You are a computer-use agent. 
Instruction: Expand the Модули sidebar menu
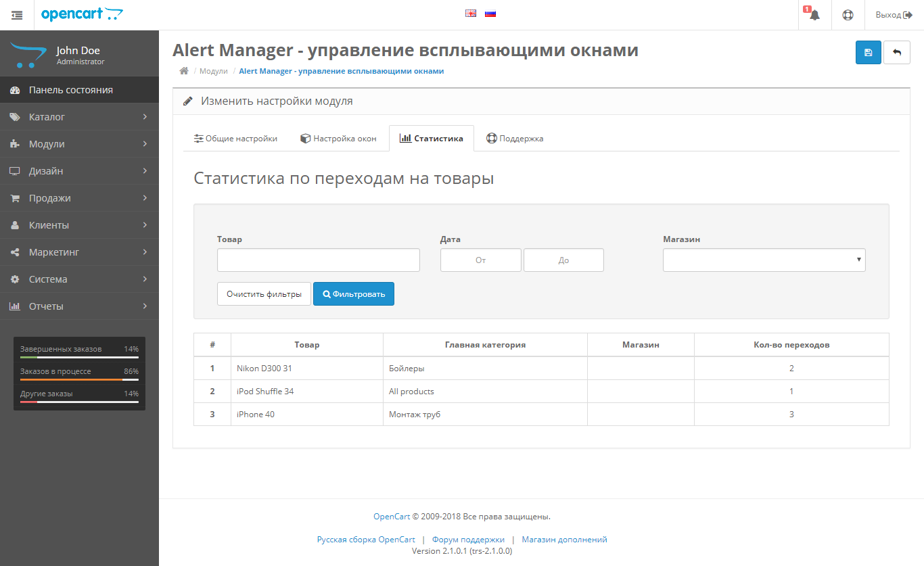pos(79,144)
